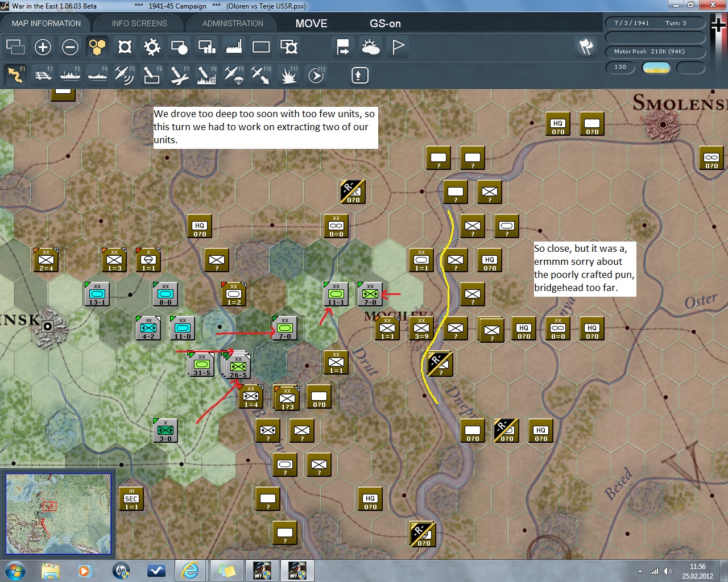The width and height of the screenshot is (728, 582).
Task: Click the F12 end turn arrow icon
Action: 316,75
